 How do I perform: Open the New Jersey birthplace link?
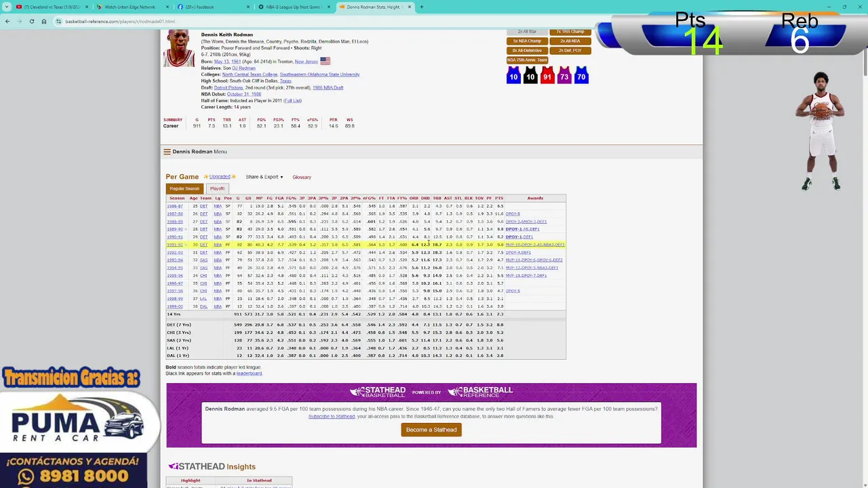click(x=307, y=61)
